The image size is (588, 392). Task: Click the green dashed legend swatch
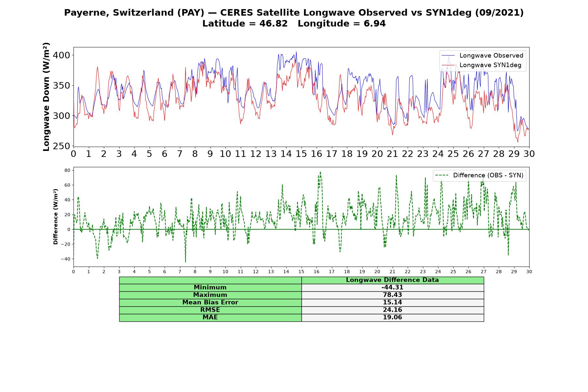pos(442,175)
